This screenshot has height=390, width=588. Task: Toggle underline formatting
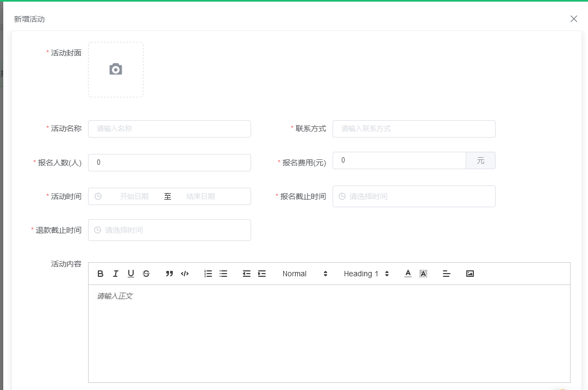pos(130,274)
